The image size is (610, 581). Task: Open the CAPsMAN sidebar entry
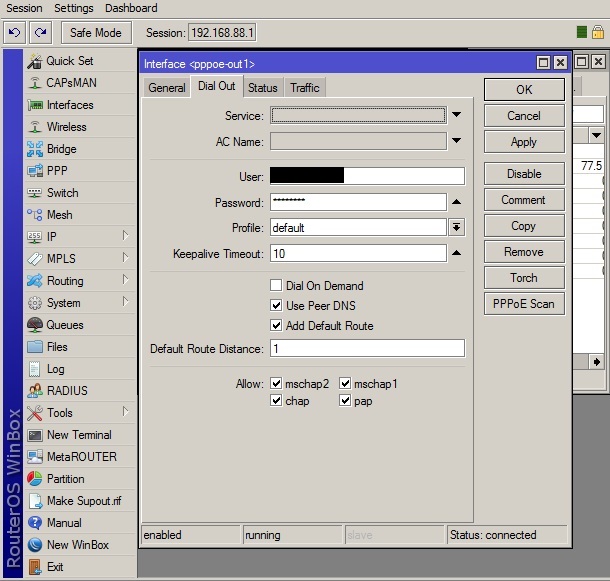[81, 83]
